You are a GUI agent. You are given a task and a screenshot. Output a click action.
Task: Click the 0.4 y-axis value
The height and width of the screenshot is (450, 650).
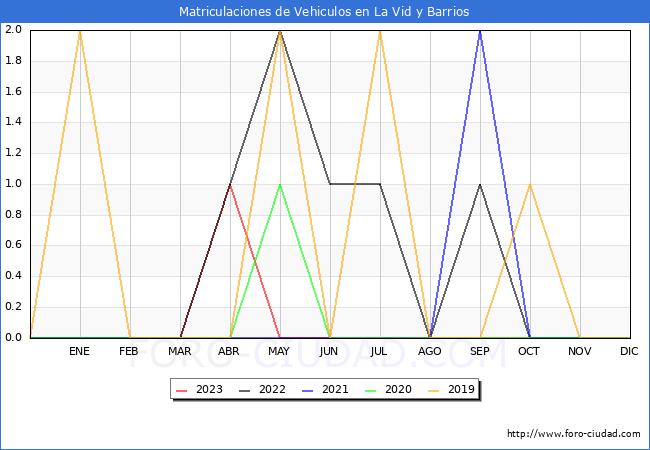pyautogui.click(x=13, y=276)
